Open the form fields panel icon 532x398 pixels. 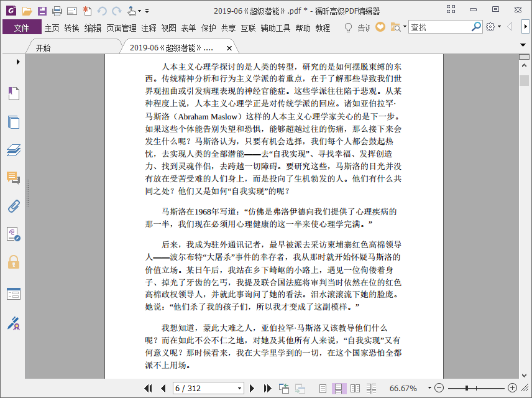coord(14,294)
